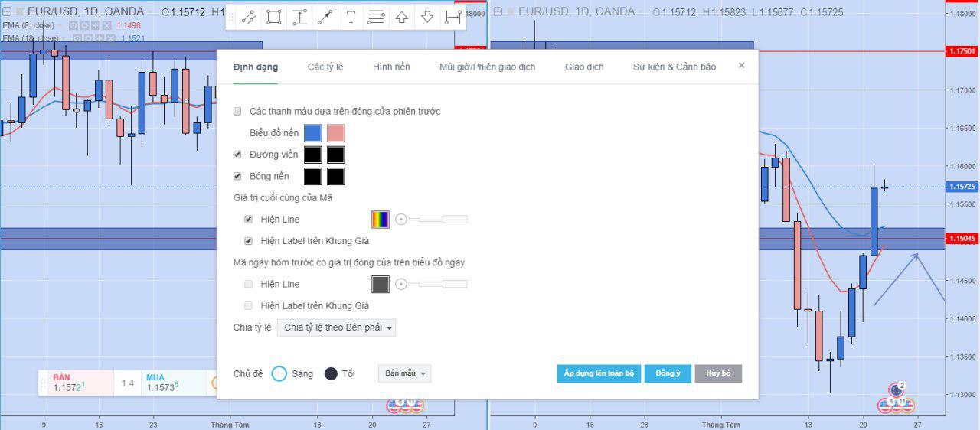Image resolution: width=980 pixels, height=430 pixels.
Task: Adjust the previous-close line width slider
Action: [431, 284]
